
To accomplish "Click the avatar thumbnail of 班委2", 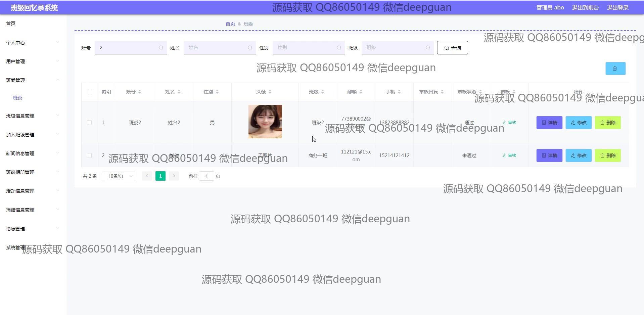I will click(x=265, y=122).
